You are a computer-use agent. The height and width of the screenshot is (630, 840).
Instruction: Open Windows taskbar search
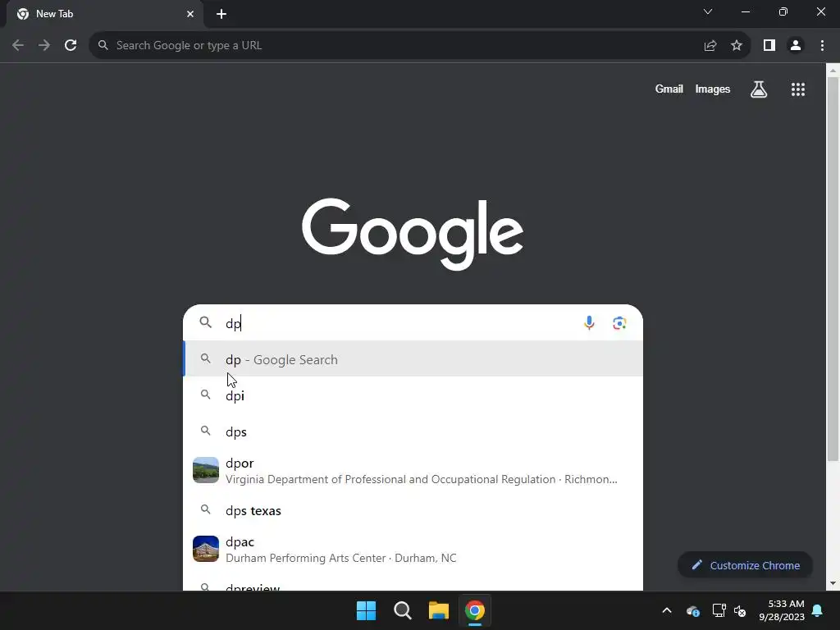click(x=402, y=610)
